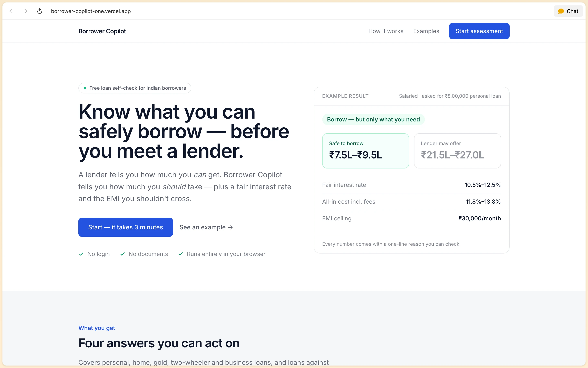
Task: Click the orange chat bubble icon
Action: click(561, 11)
